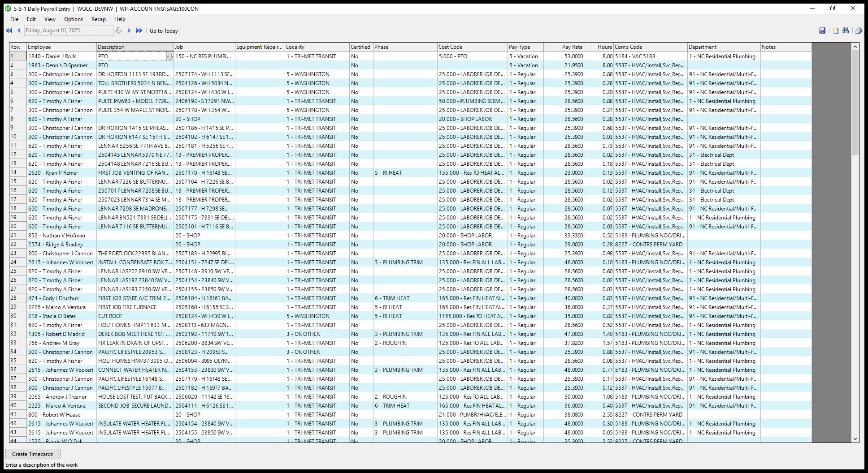Image resolution: width=868 pixels, height=473 pixels.
Task: Click the Go to Today button
Action: pos(164,31)
